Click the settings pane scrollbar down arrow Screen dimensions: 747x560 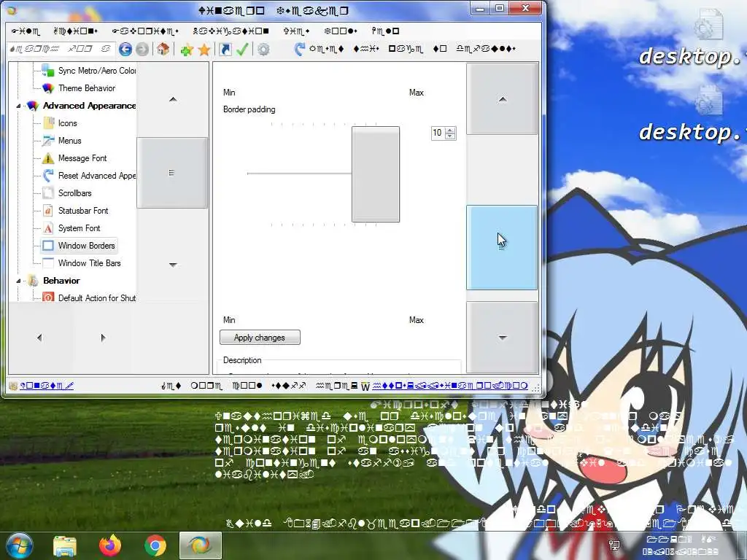(x=502, y=338)
